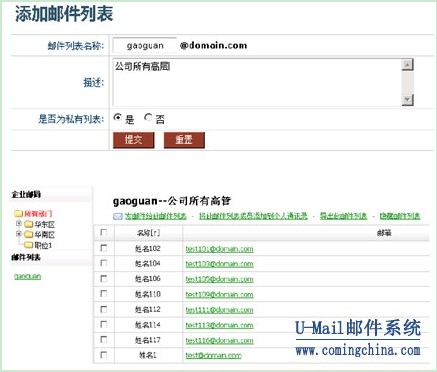Click the 重置 reset button

click(x=184, y=140)
